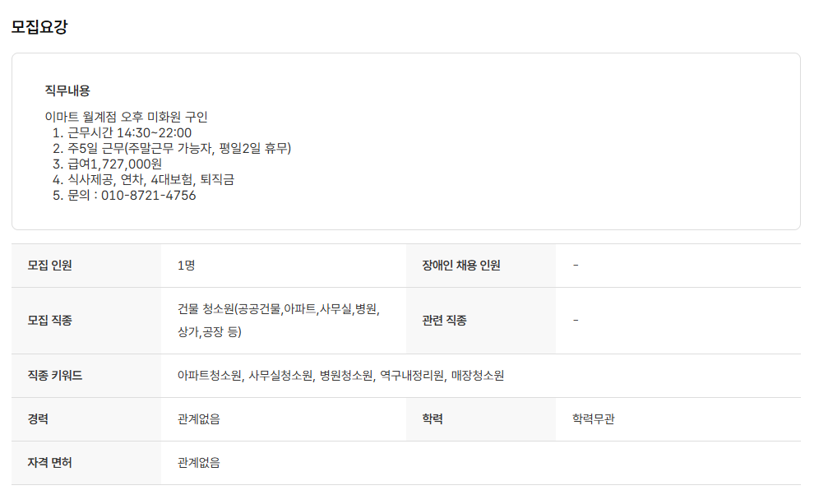Screen dimensions: 828x504
Task: Select the 직무내용 heading text
Action: point(67,90)
